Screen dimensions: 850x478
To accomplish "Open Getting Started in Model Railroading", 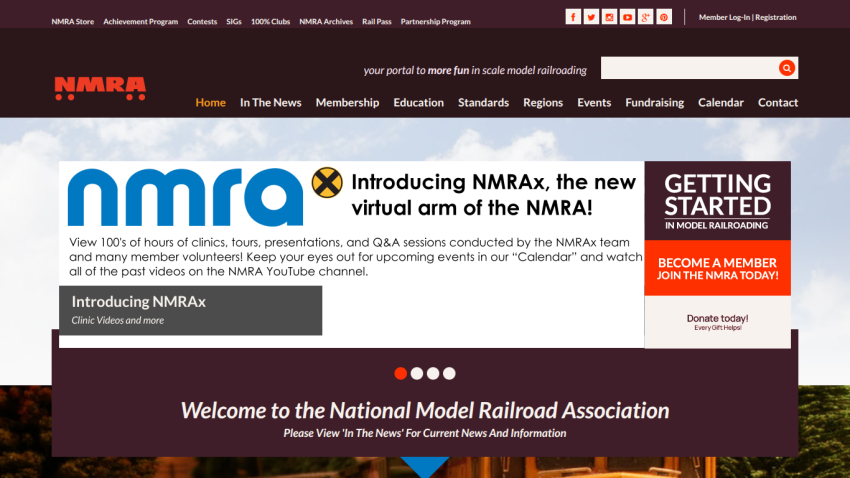I will pos(717,201).
